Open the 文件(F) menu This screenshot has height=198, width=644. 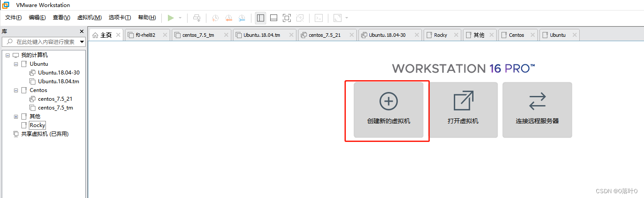(14, 18)
